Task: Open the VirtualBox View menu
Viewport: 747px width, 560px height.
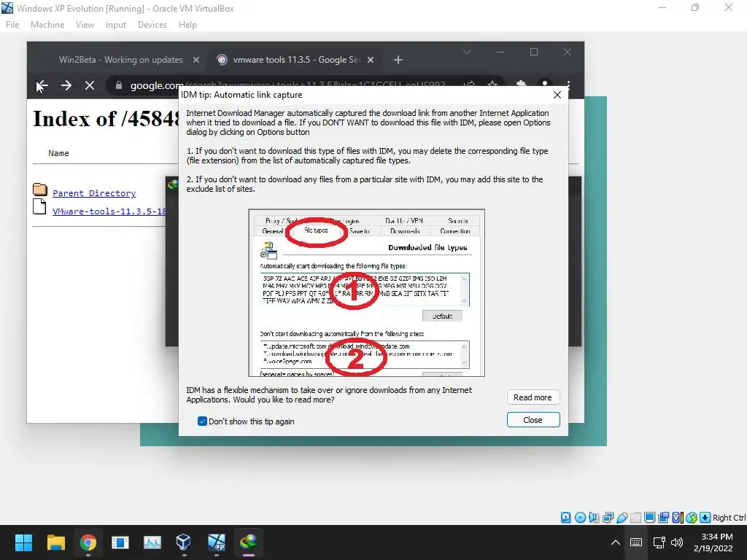Action: point(85,25)
